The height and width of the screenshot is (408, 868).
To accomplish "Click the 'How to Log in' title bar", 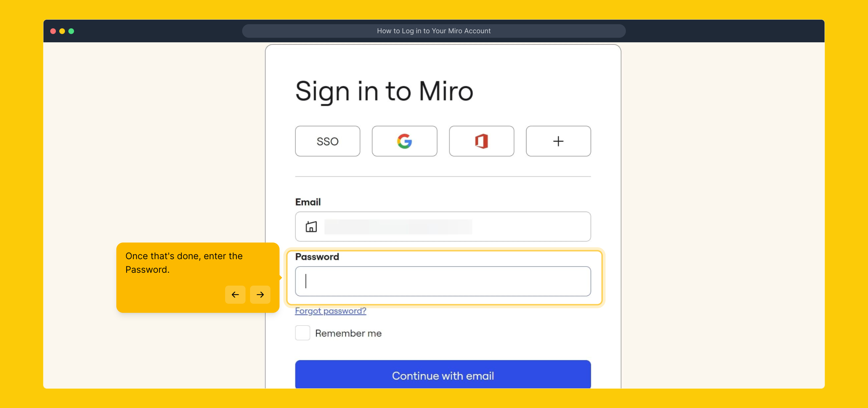I will point(434,31).
